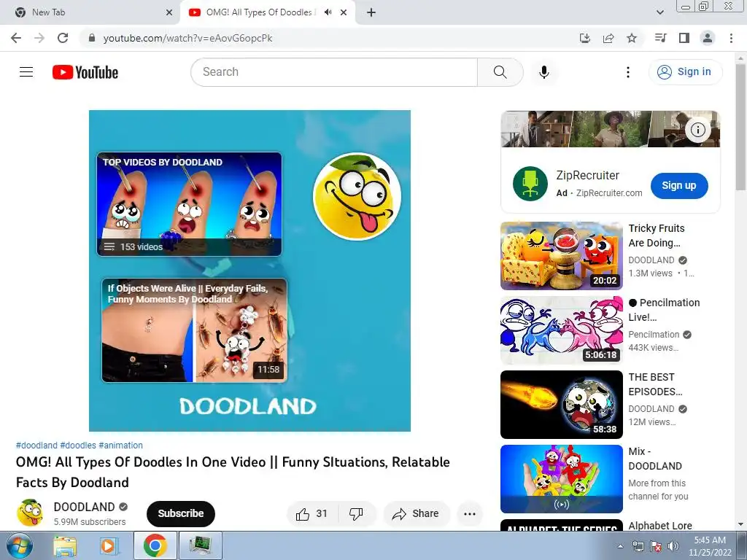Open If Objects Were Alive end card
This screenshot has width=747, height=560.
[x=194, y=330]
